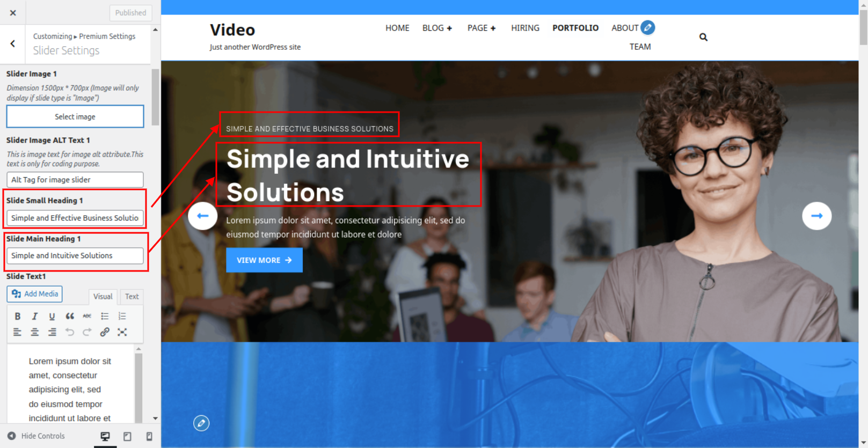Viewport: 868px width, 448px height.
Task: Insert a bulleted list in the editor
Action: (x=105, y=316)
